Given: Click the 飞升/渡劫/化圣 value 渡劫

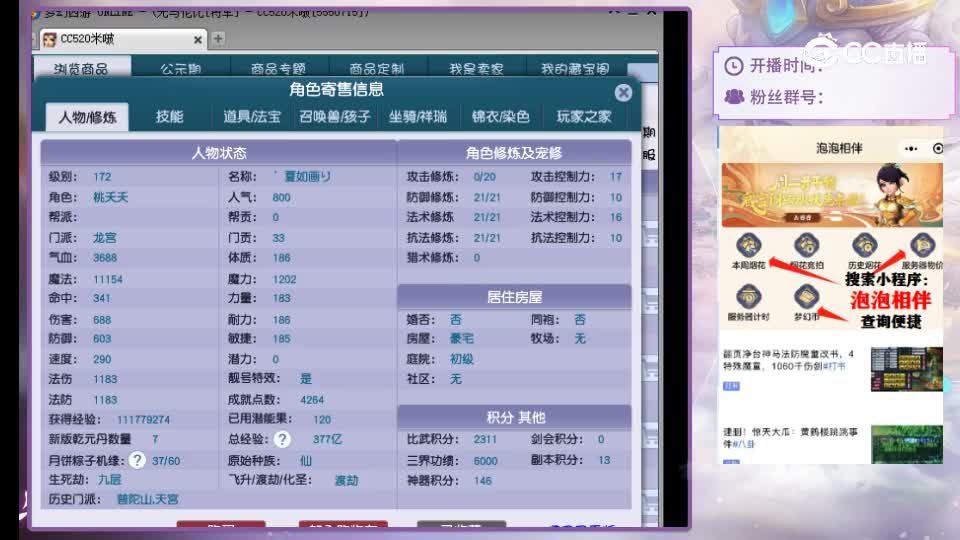Looking at the screenshot, I should 346,481.
